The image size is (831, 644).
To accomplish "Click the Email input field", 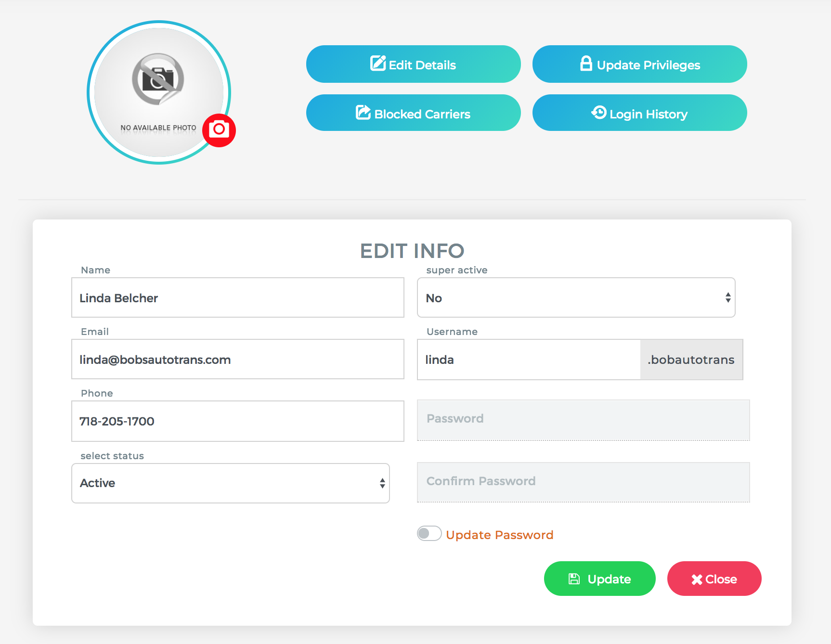I will tap(238, 359).
